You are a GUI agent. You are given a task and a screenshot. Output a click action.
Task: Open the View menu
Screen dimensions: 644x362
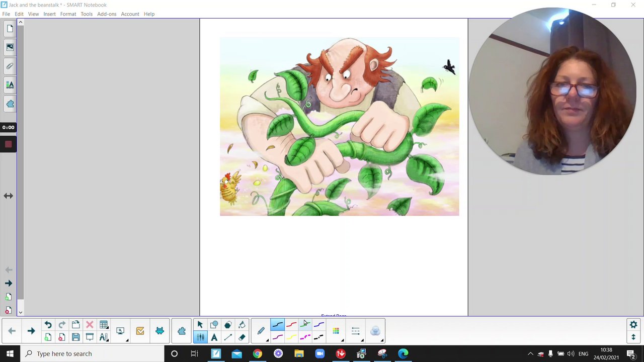tap(33, 14)
